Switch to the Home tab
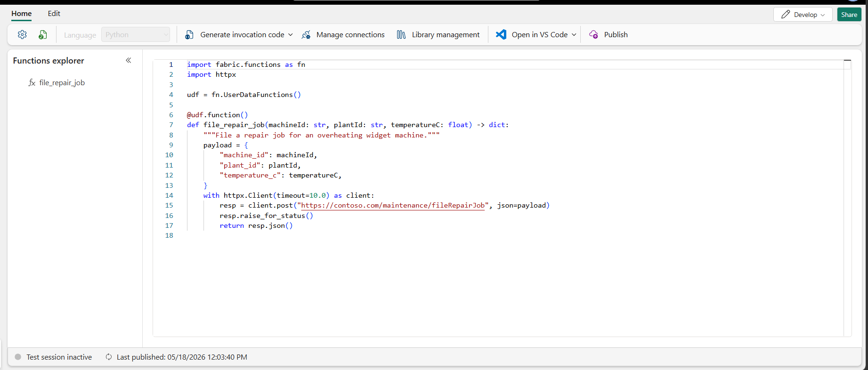Viewport: 868px width, 370px height. (x=22, y=14)
